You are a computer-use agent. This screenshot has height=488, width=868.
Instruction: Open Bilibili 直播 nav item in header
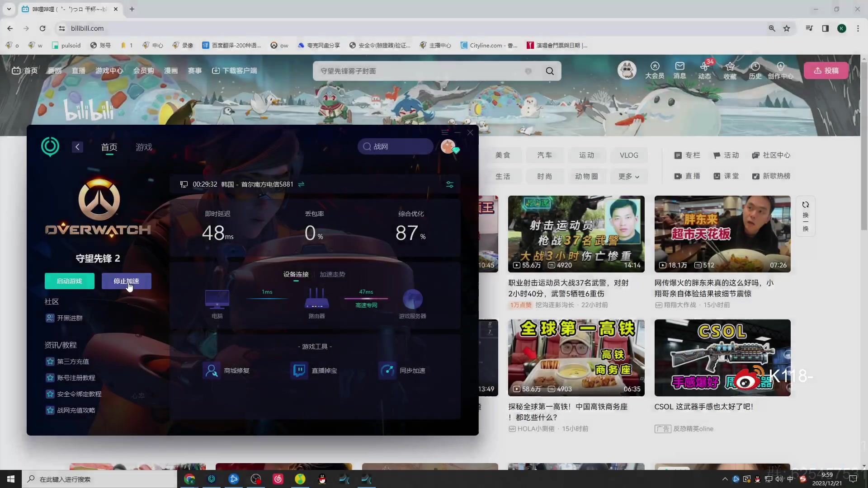78,70
